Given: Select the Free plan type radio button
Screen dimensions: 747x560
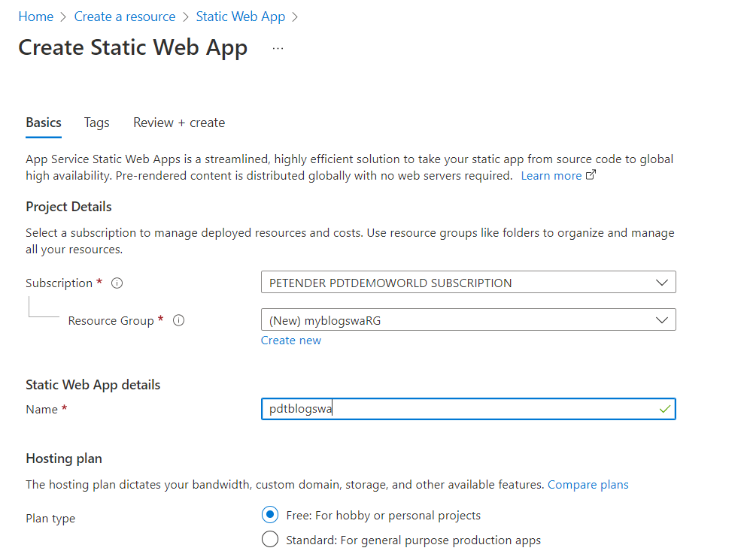Looking at the screenshot, I should click(x=269, y=515).
